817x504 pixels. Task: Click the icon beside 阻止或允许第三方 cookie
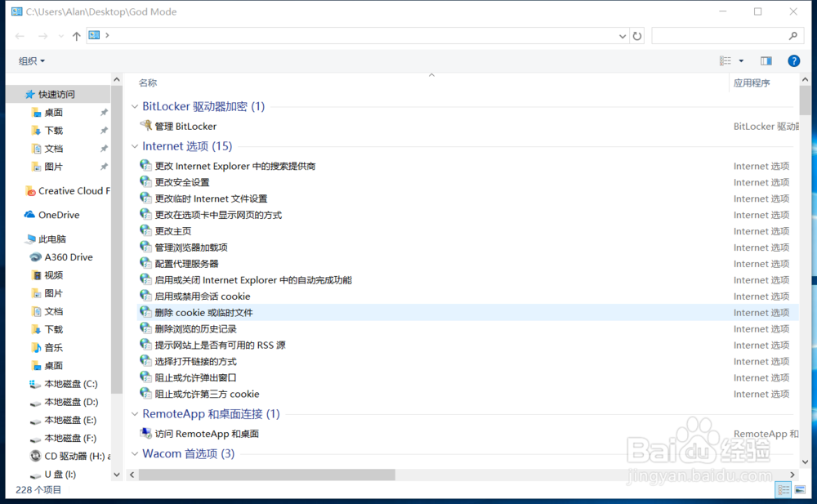pos(146,394)
